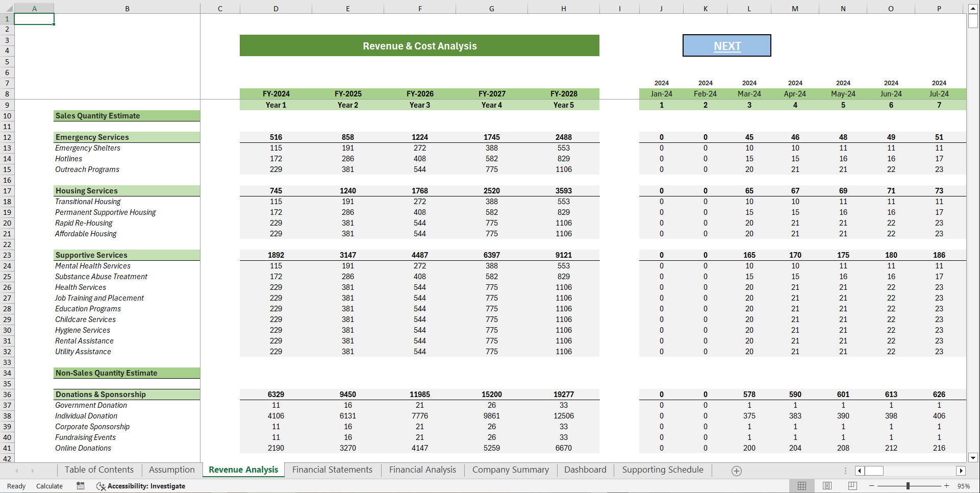Click the right horizontal scroll arrow
The height and width of the screenshot is (493, 980).
962,471
